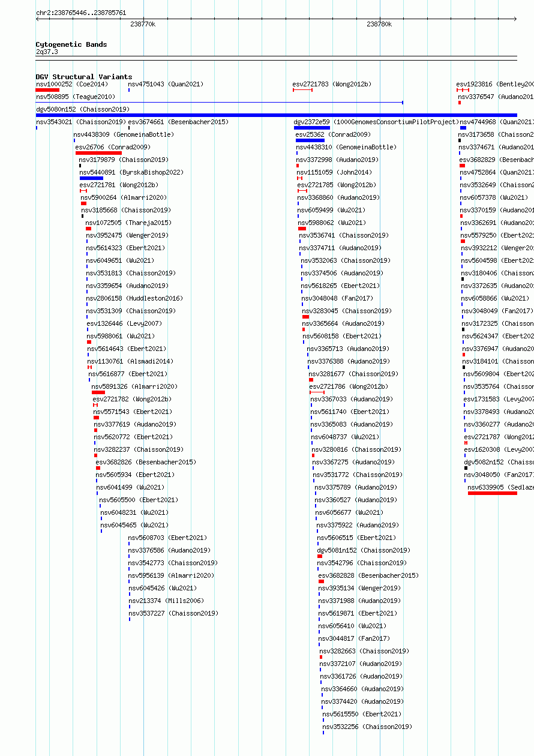Click nsv3179879 (Chaisson2019) label
The width and height of the screenshot is (534, 756).
tap(124, 160)
